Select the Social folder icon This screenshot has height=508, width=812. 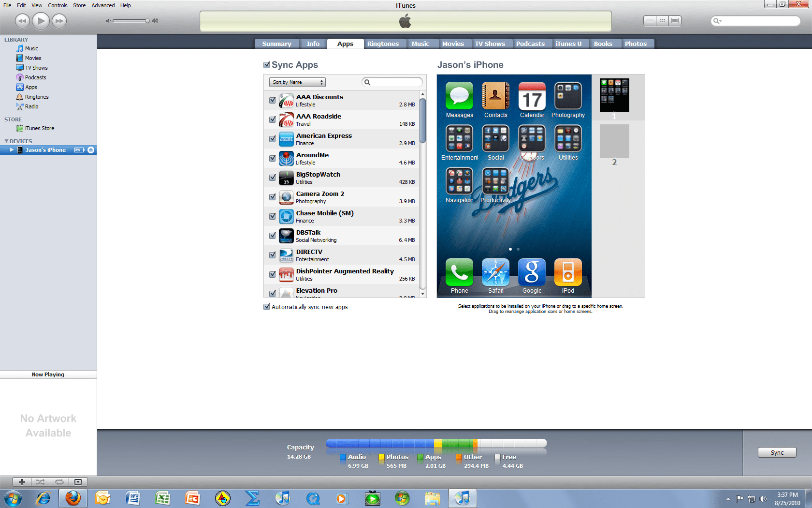[495, 138]
